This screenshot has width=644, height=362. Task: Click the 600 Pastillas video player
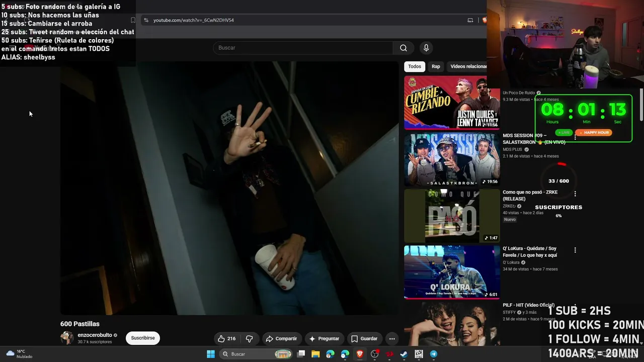[229, 188]
